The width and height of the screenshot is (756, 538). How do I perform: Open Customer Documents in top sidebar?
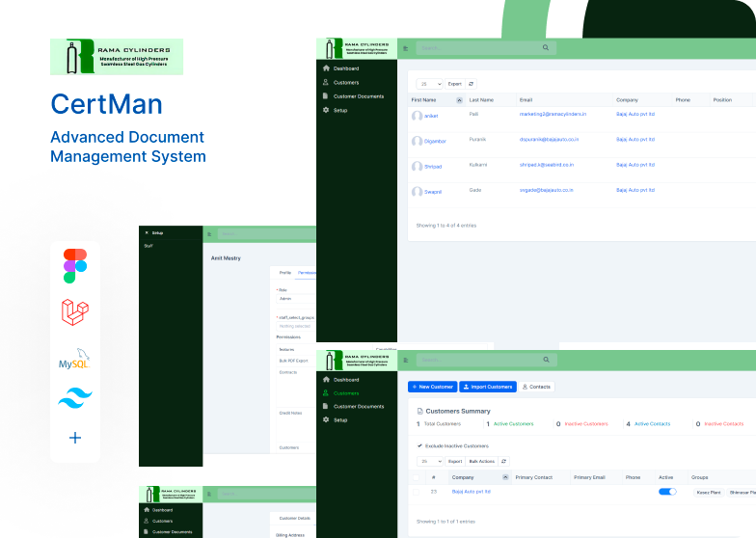358,96
